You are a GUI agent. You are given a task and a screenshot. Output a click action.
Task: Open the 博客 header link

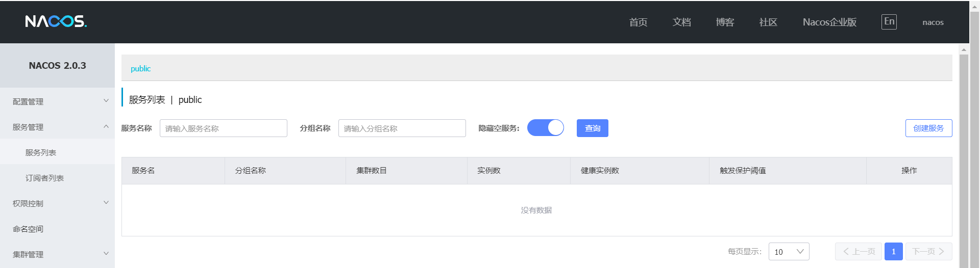[x=725, y=22]
